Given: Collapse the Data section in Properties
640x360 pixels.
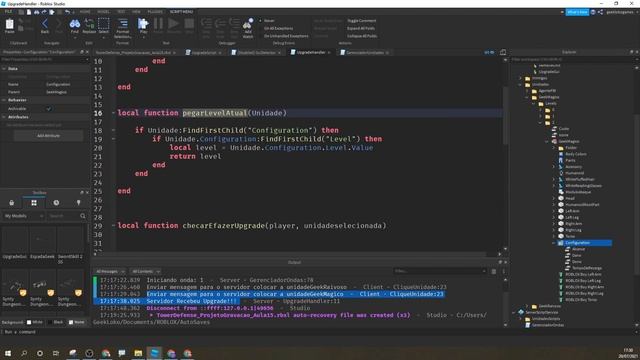Looking at the screenshot, I should pyautogui.click(x=4, y=69).
